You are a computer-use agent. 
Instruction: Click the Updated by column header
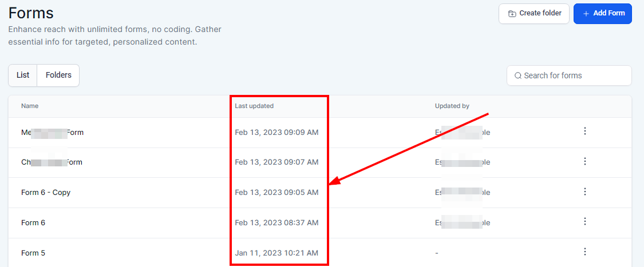452,106
